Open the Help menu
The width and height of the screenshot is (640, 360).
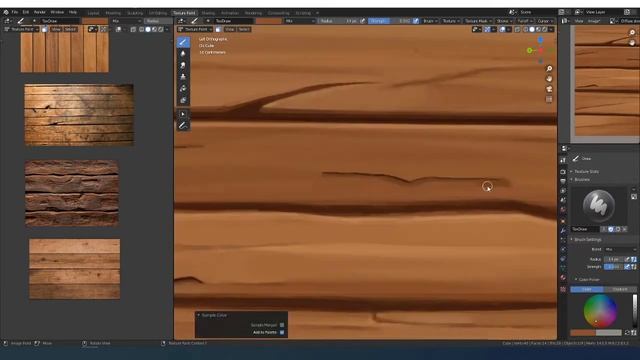click(x=73, y=12)
